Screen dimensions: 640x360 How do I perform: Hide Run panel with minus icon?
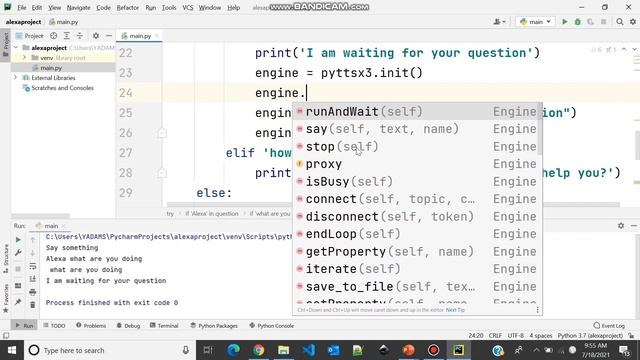[633, 225]
